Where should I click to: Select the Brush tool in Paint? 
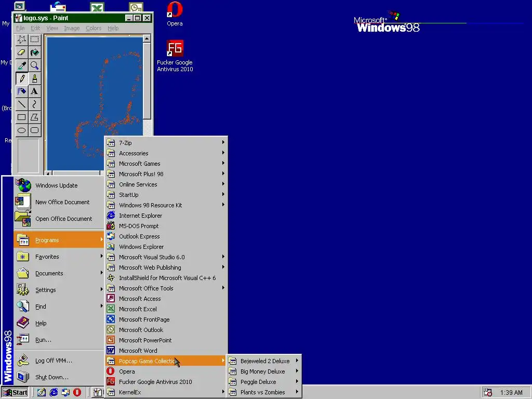35,78
